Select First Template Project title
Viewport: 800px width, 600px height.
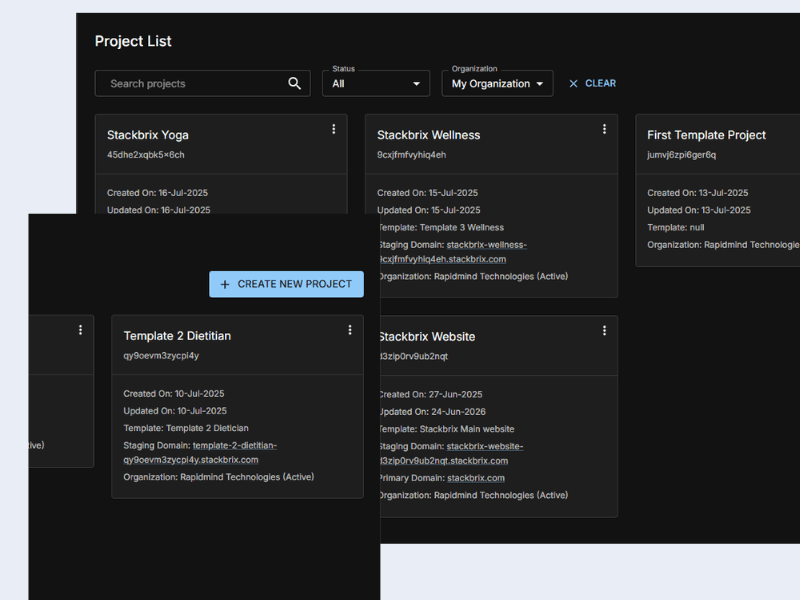point(707,135)
